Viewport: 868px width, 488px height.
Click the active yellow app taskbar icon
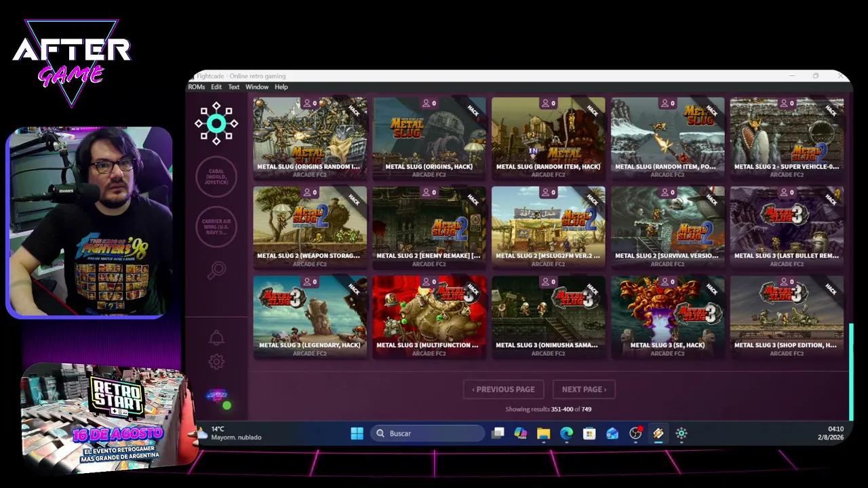pos(658,434)
